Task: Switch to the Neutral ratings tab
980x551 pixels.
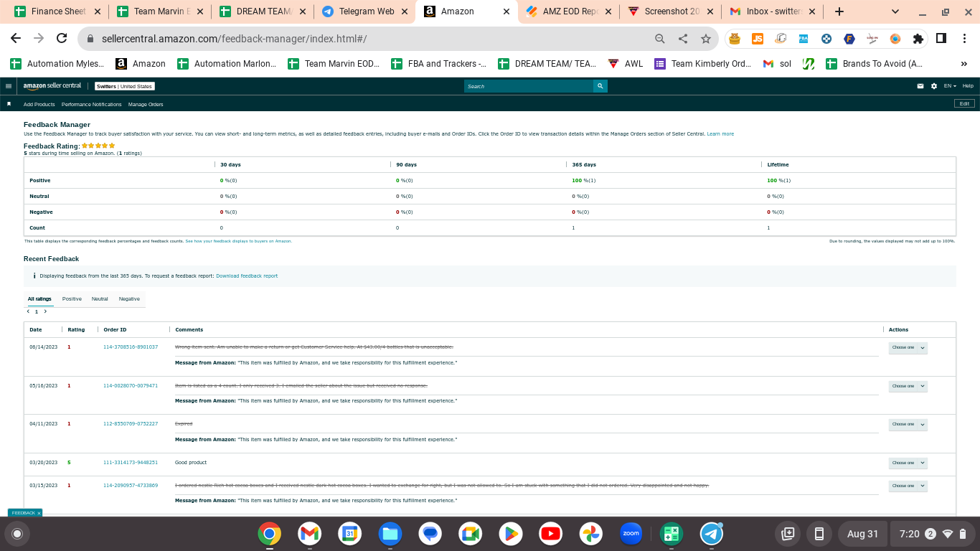Action: [100, 298]
